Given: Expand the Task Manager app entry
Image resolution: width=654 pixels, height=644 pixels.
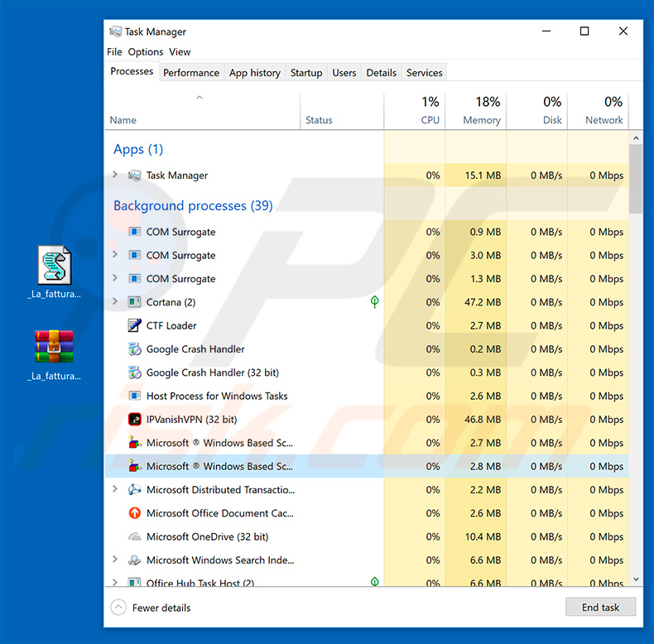Looking at the screenshot, I should click(115, 175).
